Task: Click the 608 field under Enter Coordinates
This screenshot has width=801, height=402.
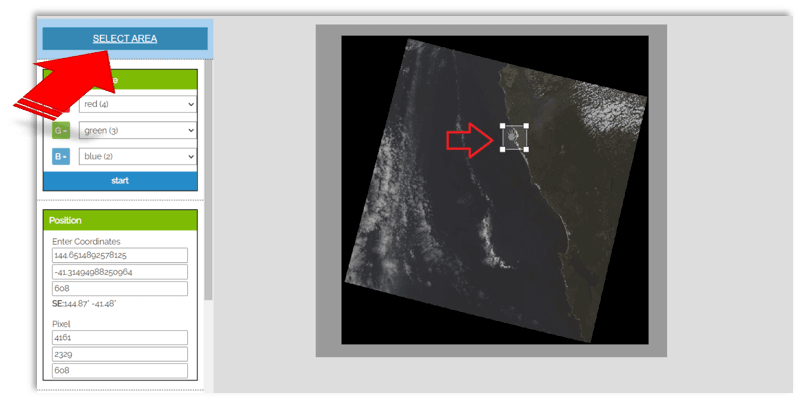Action: [x=120, y=289]
